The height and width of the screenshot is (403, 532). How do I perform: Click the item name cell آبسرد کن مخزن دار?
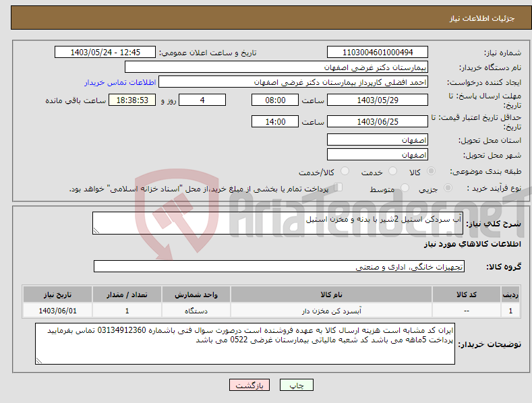[x=332, y=311]
